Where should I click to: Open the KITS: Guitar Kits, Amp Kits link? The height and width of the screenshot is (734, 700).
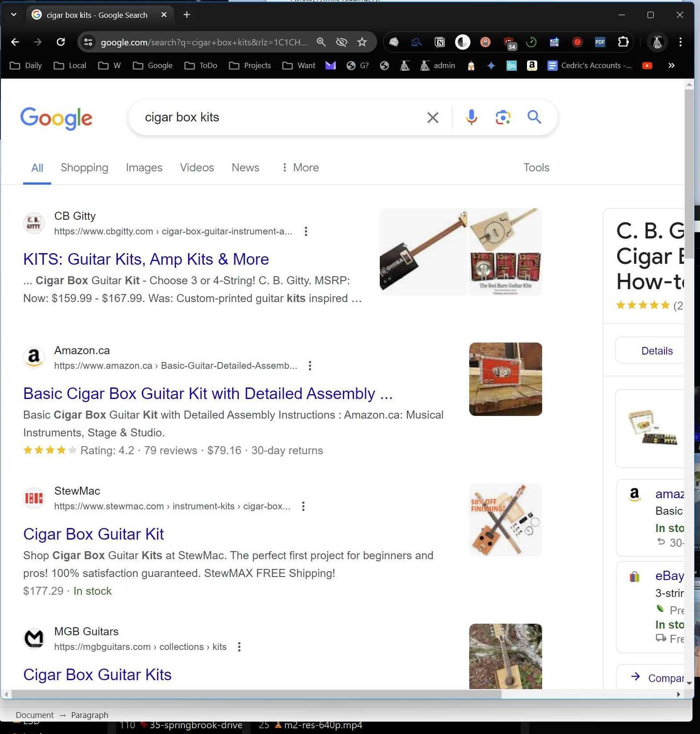point(146,259)
